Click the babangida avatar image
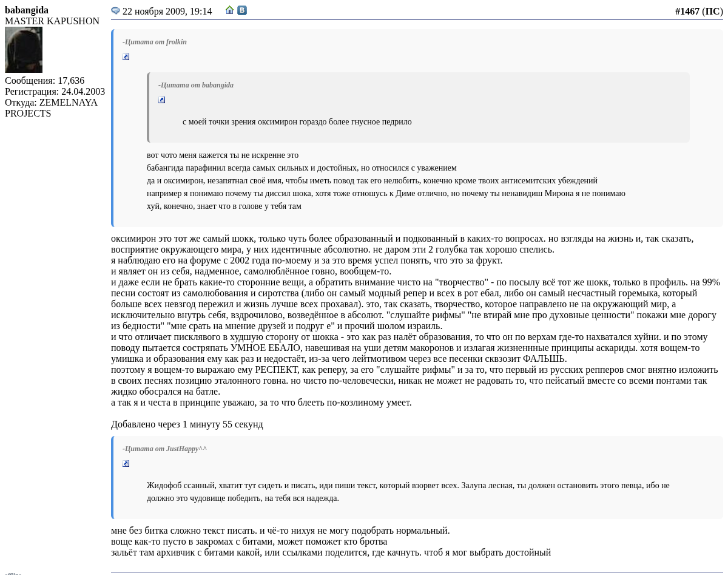 click(24, 50)
